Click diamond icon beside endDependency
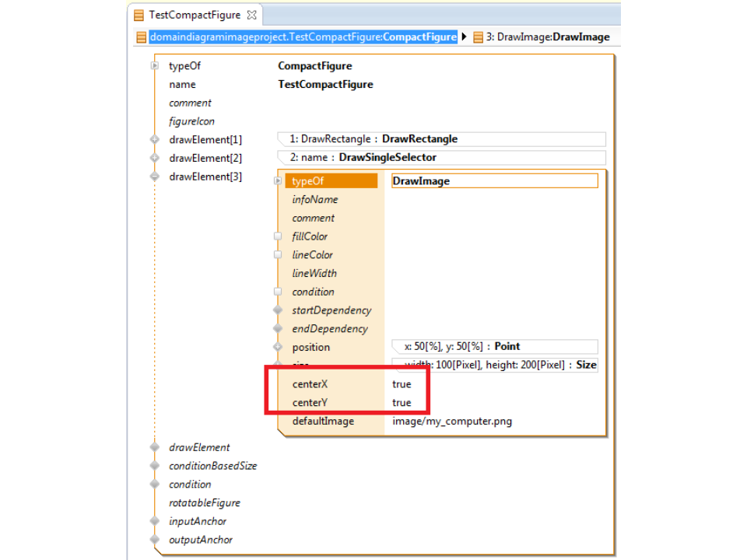This screenshot has width=747, height=560. click(278, 329)
